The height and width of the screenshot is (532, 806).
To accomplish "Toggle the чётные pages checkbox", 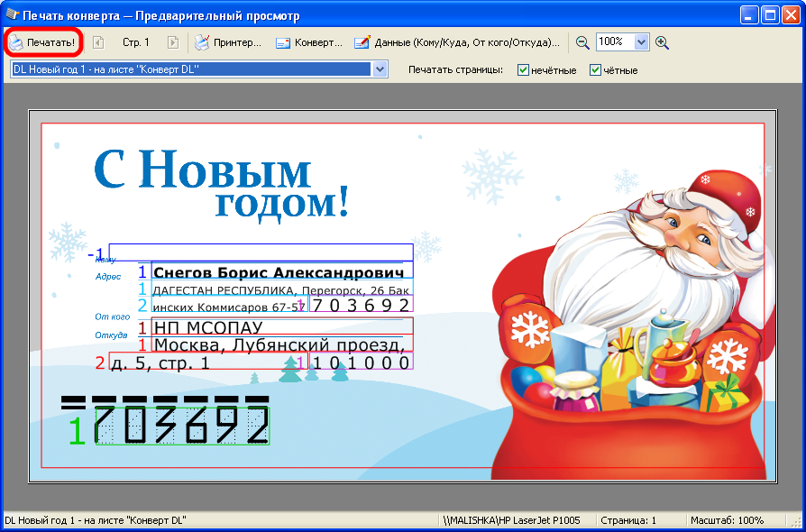I will coord(595,70).
